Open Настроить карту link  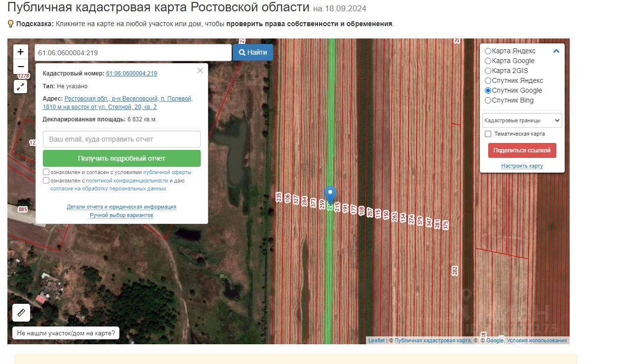point(522,166)
